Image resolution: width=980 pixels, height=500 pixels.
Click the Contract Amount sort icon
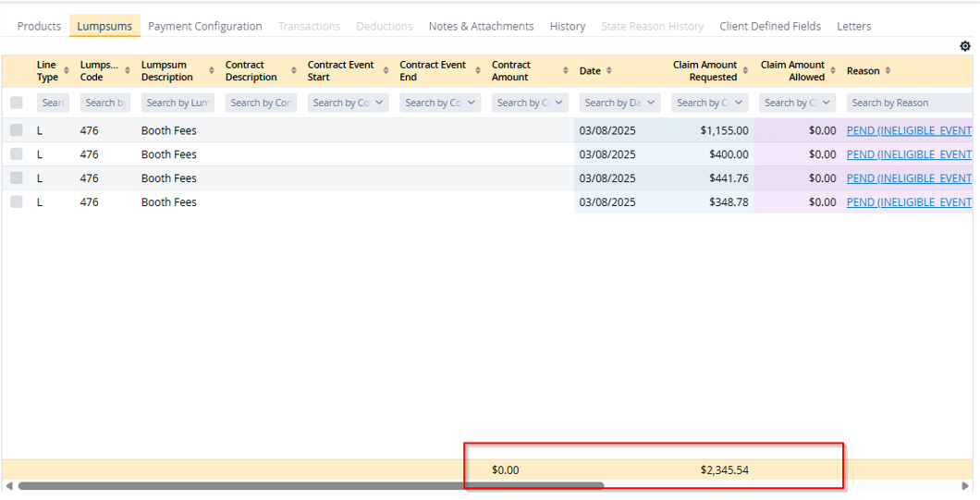click(x=566, y=71)
